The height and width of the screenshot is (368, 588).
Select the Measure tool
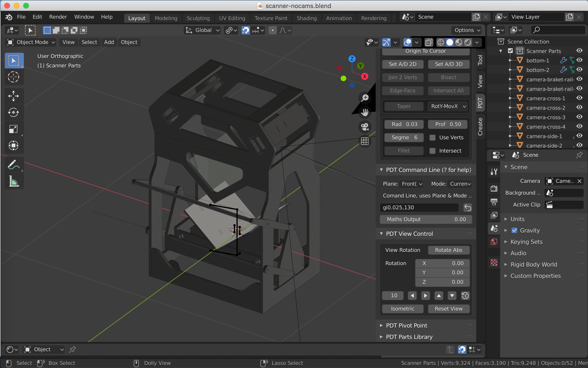click(13, 181)
